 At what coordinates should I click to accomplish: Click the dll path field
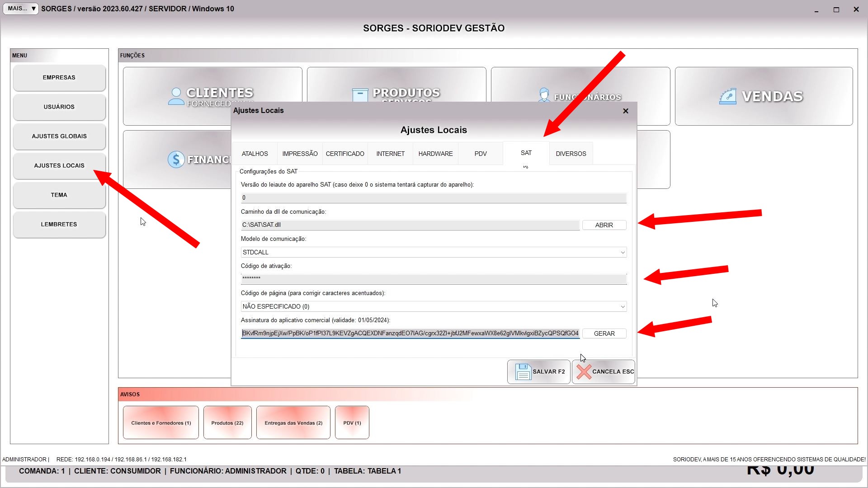coord(410,225)
